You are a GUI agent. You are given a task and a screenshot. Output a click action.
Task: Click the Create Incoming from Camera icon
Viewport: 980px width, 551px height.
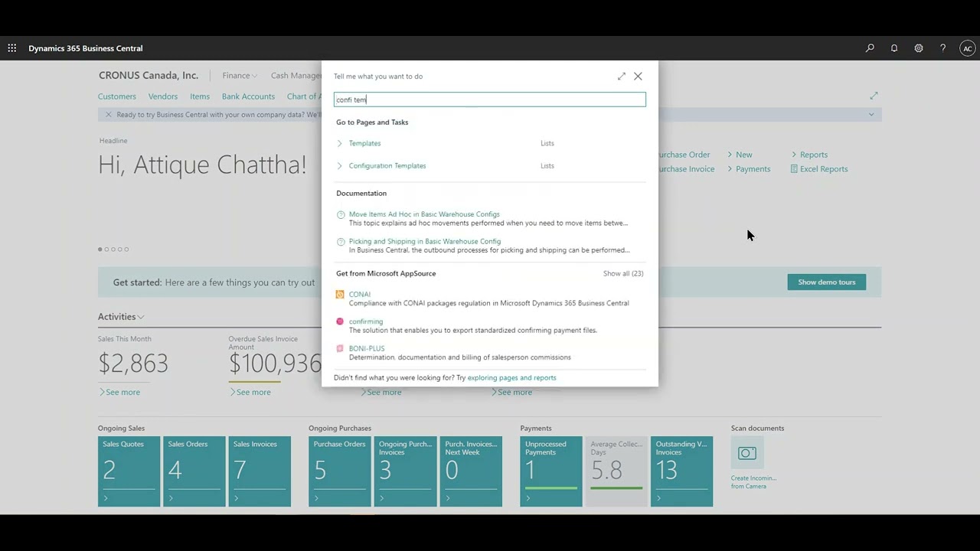click(747, 454)
